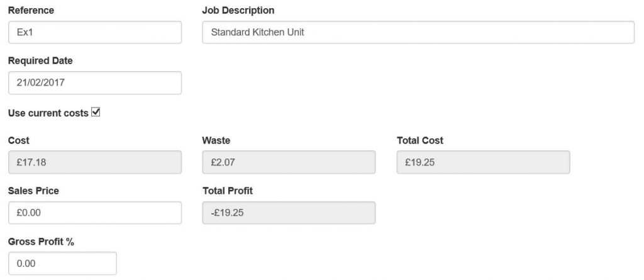Focus the Gross Profit % input box
The height and width of the screenshot is (280, 644).
pyautogui.click(x=62, y=263)
